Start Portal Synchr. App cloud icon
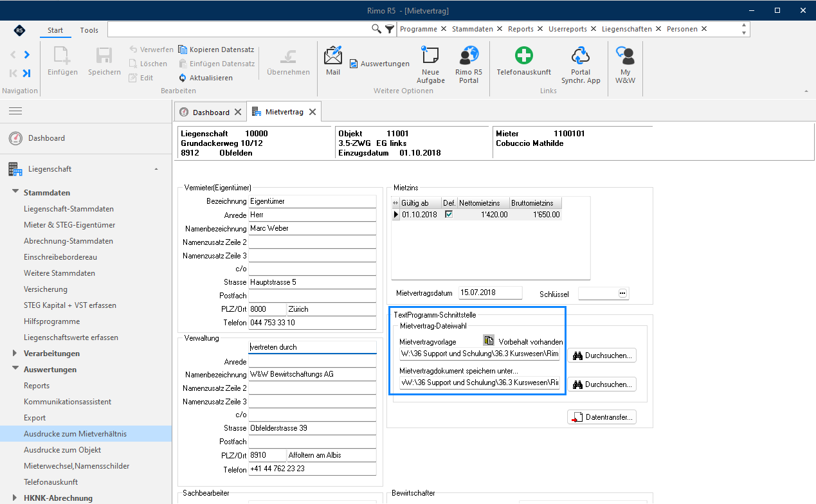 [x=581, y=55]
